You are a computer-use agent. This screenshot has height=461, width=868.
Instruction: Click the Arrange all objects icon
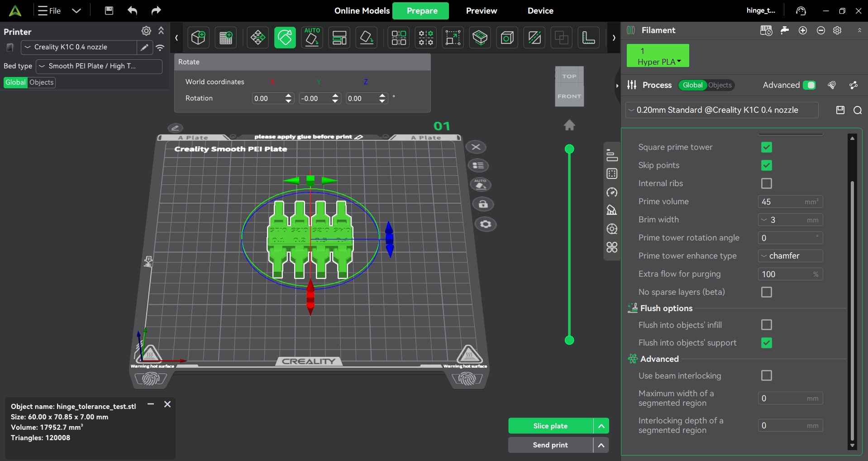339,38
